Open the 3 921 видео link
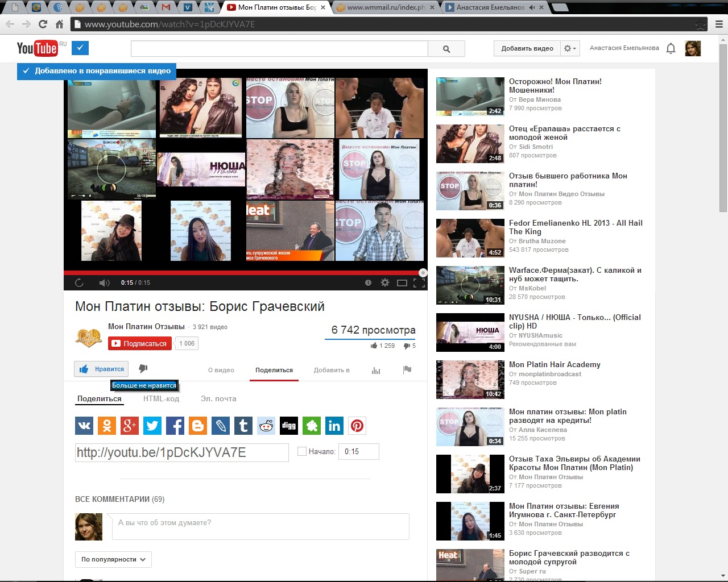 click(210, 327)
